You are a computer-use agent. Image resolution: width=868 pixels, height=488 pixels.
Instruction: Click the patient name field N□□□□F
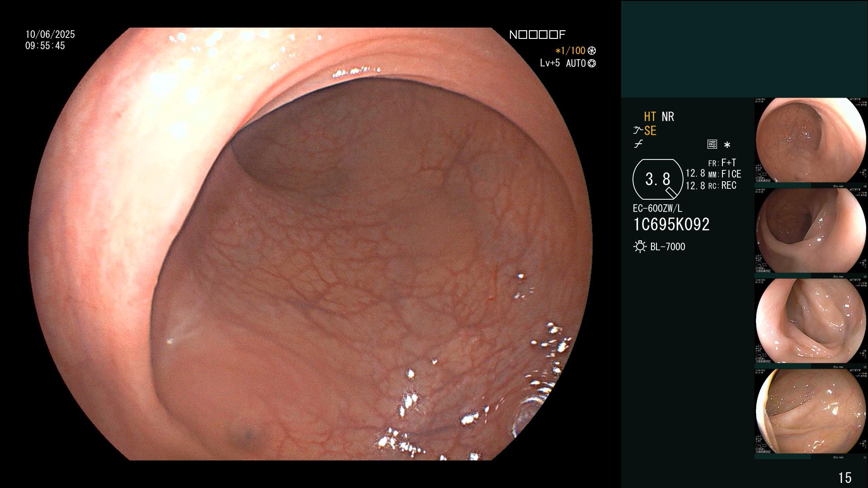[537, 35]
